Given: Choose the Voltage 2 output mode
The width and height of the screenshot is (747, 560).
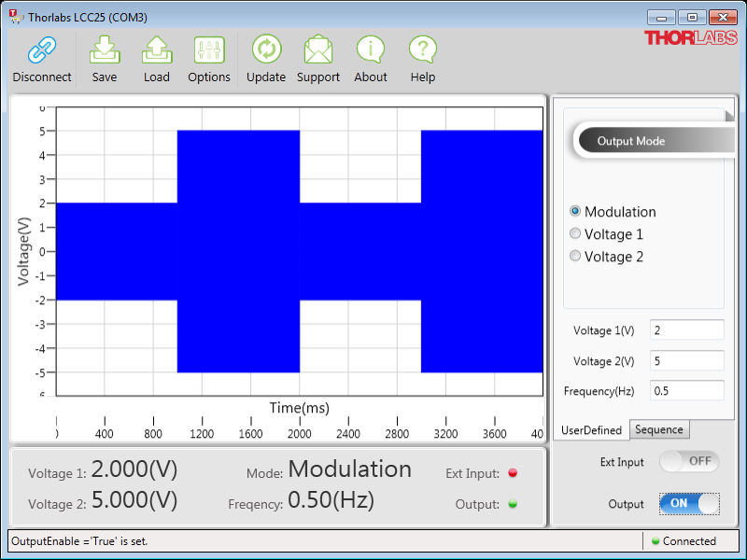Looking at the screenshot, I should coord(575,257).
